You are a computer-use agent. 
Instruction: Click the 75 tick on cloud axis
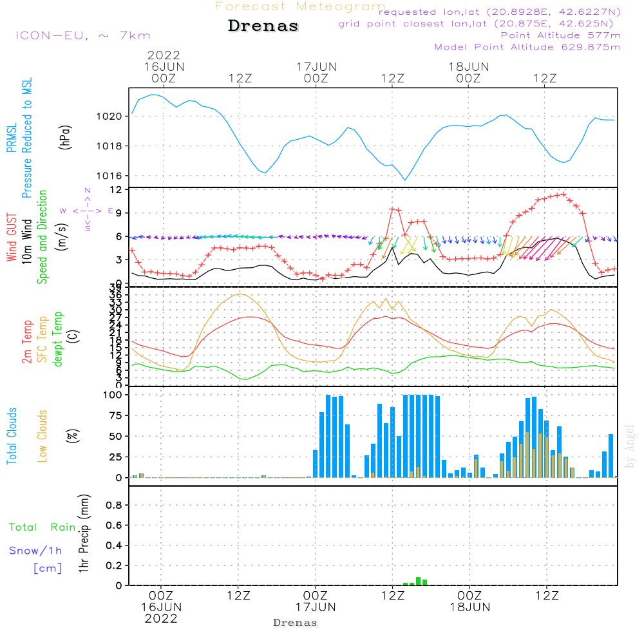116,415
